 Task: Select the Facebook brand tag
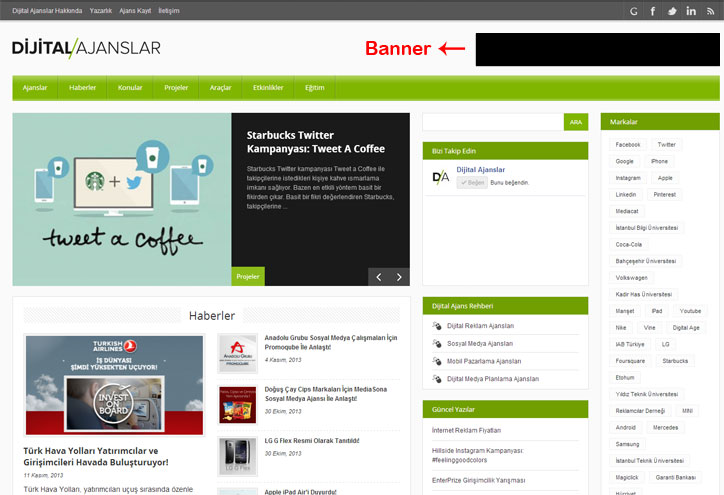coord(627,145)
